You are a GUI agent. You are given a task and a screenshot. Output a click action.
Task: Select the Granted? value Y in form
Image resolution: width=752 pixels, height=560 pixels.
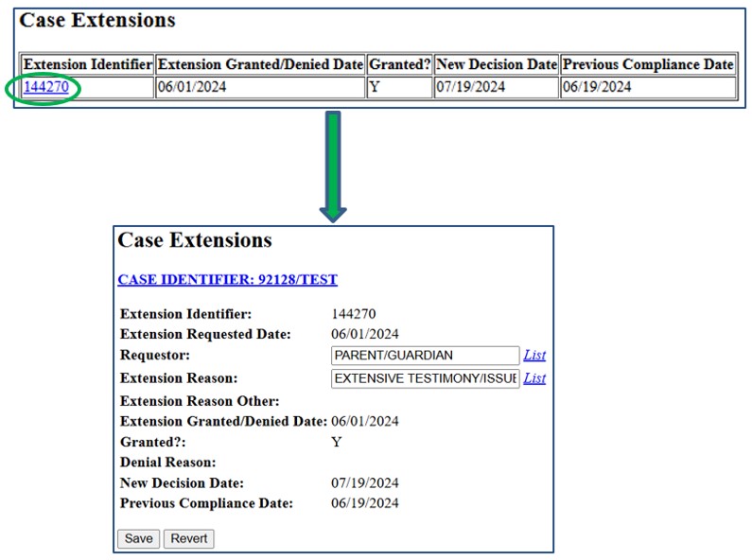pyautogui.click(x=337, y=442)
